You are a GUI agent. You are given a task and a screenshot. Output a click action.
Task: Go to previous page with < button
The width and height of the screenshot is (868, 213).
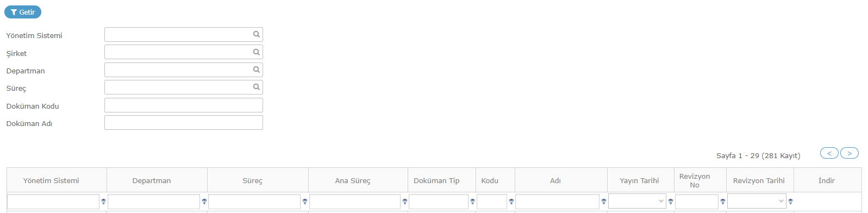tap(829, 153)
